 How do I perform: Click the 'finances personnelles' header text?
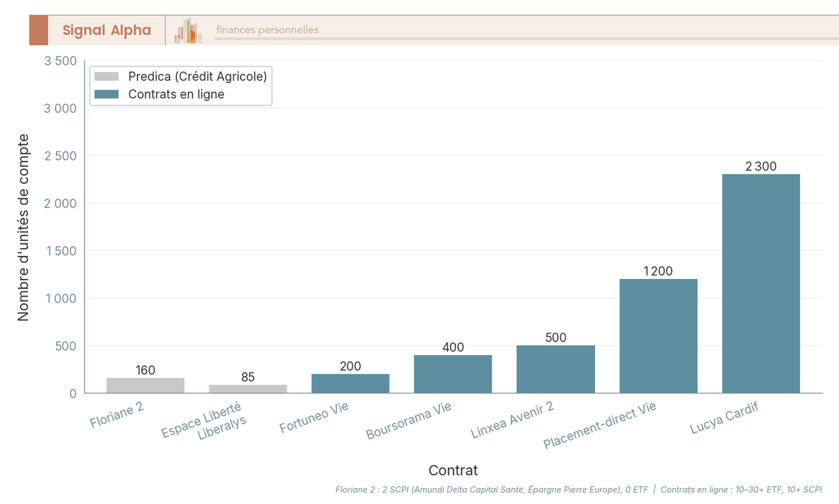267,30
